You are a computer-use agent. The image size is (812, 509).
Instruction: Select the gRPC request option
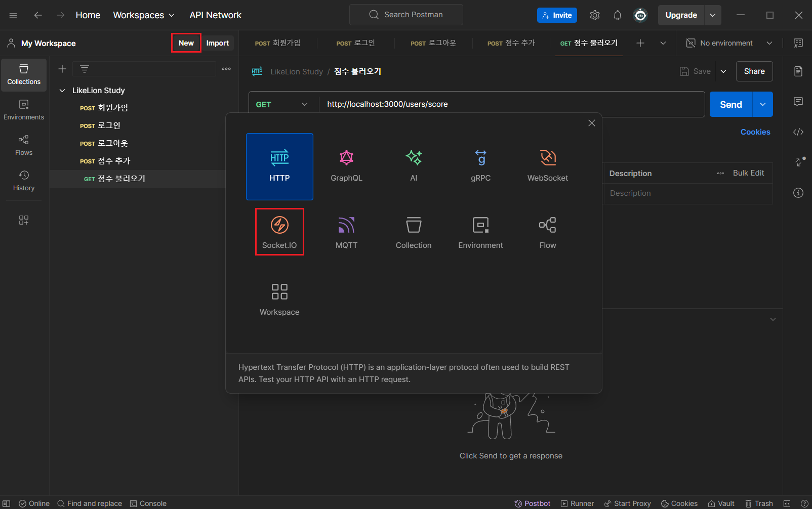(x=480, y=166)
